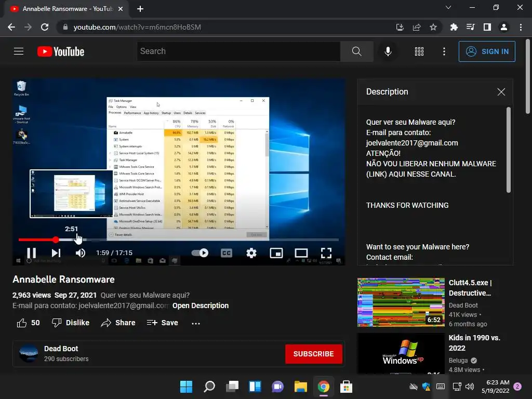532x399 pixels.
Task: Bookmark this tab with the star
Action: point(433,27)
